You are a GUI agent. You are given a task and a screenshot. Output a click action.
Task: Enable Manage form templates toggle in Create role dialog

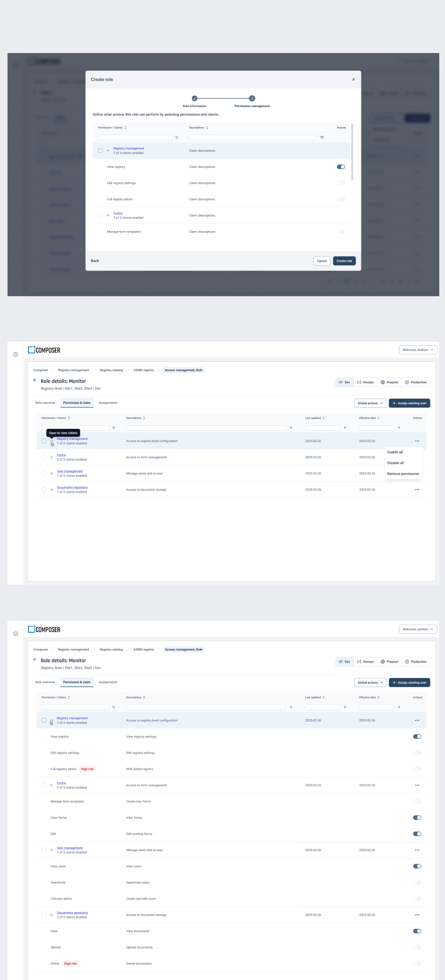[341, 232]
